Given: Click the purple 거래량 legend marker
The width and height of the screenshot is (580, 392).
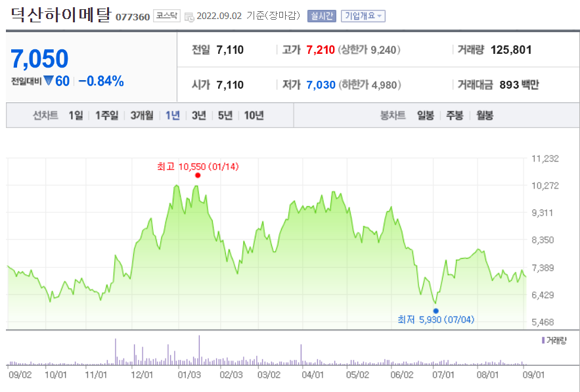Looking at the screenshot, I should pyautogui.click(x=543, y=340).
